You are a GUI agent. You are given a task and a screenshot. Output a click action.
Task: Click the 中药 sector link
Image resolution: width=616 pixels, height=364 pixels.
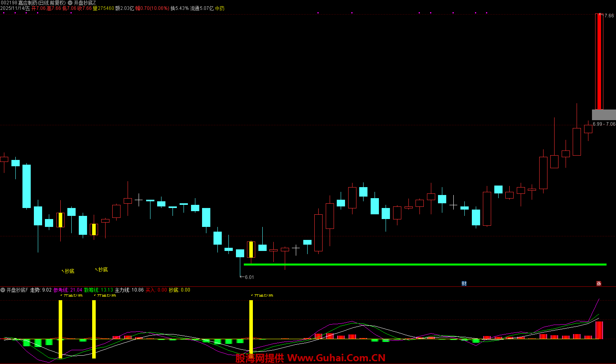click(219, 8)
